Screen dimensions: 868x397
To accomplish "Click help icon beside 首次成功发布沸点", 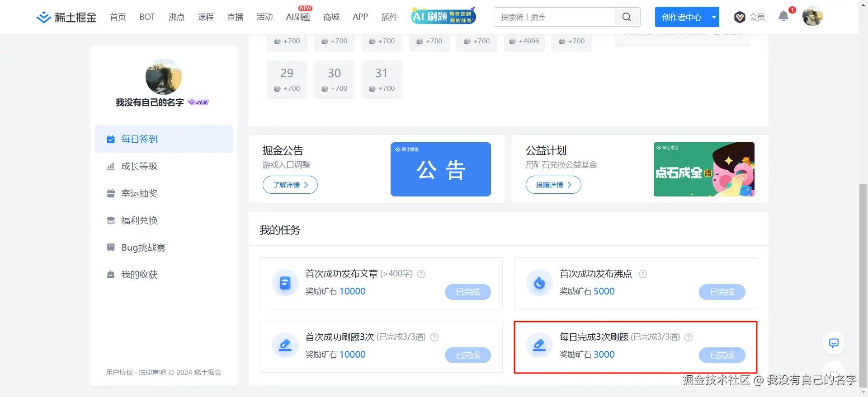I will click(642, 274).
